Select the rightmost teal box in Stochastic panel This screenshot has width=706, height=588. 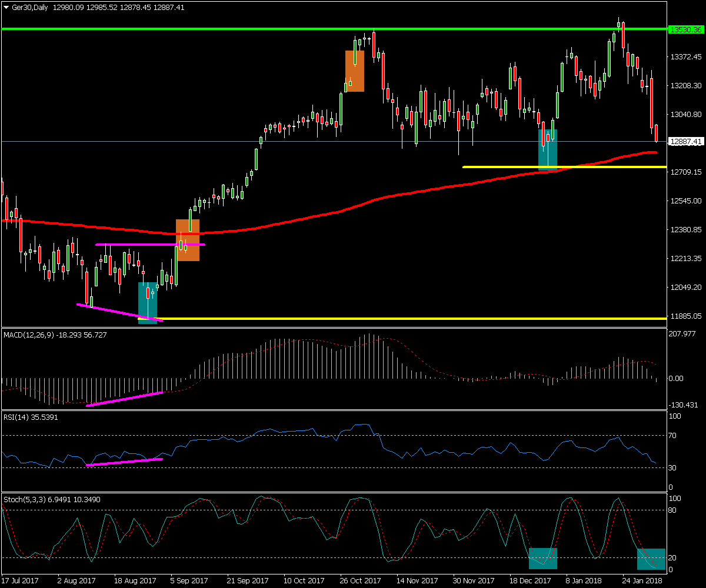(x=651, y=559)
